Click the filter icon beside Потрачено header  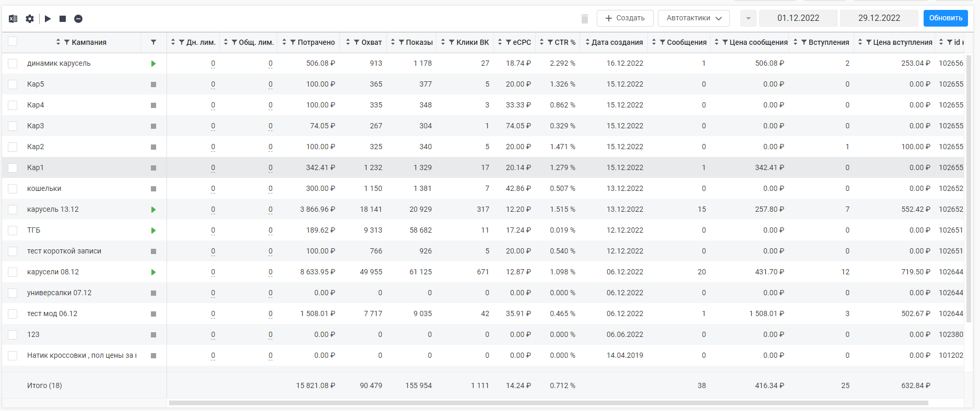[293, 42]
